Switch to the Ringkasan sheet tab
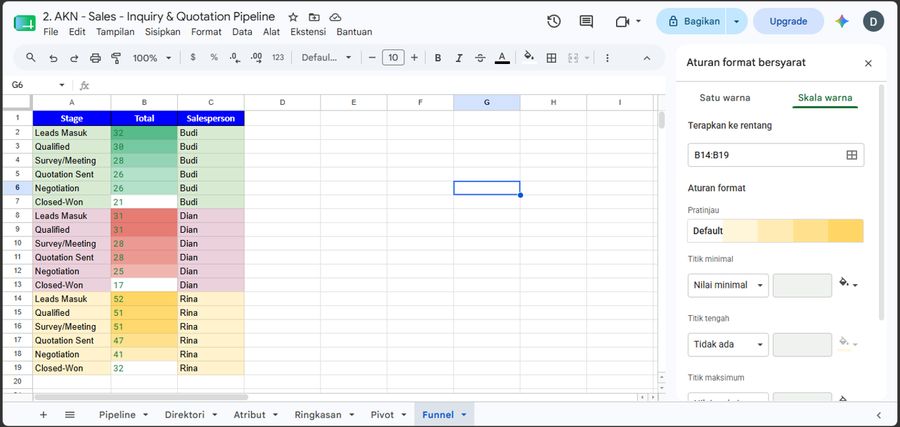The width and height of the screenshot is (900, 427). (318, 414)
